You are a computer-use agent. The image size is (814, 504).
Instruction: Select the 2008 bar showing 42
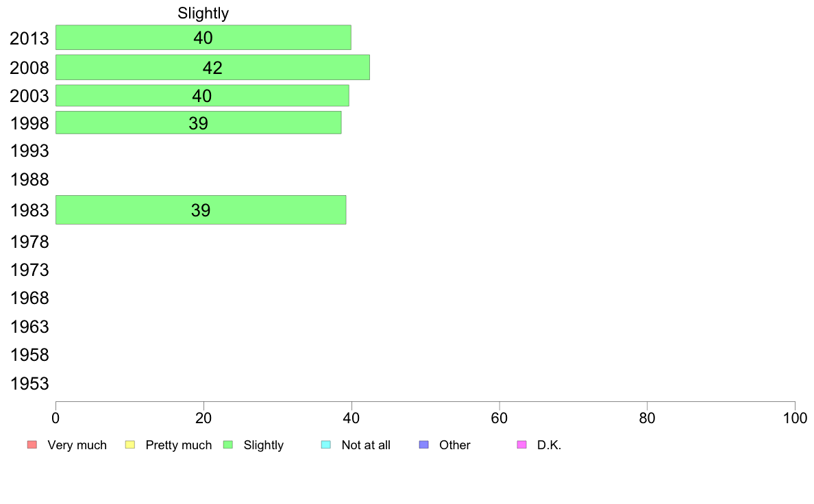(x=213, y=68)
